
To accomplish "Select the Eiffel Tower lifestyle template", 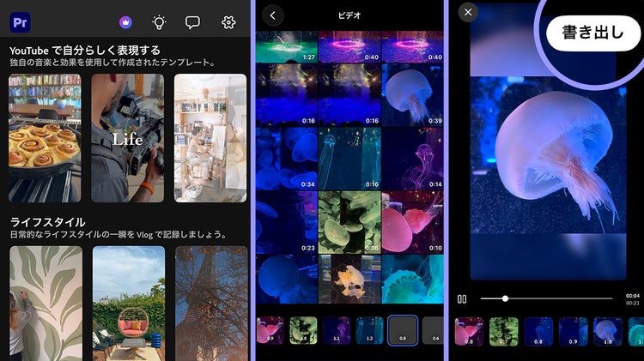I will 211,304.
